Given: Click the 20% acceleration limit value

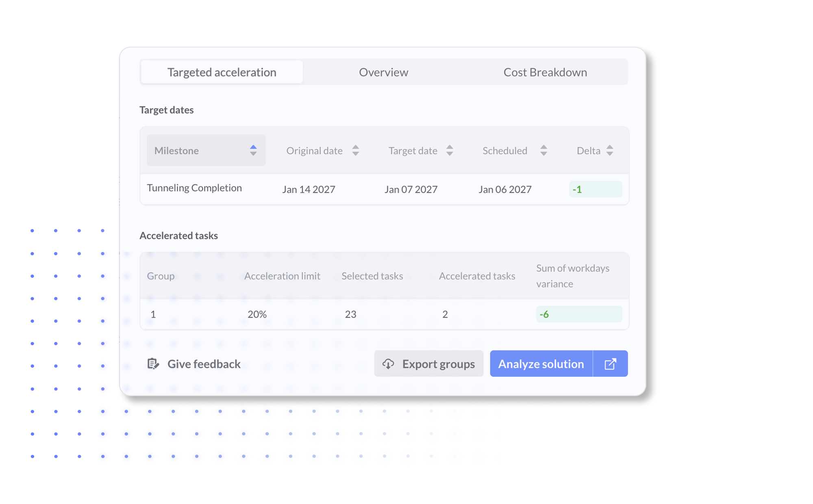Looking at the screenshot, I should [x=257, y=314].
